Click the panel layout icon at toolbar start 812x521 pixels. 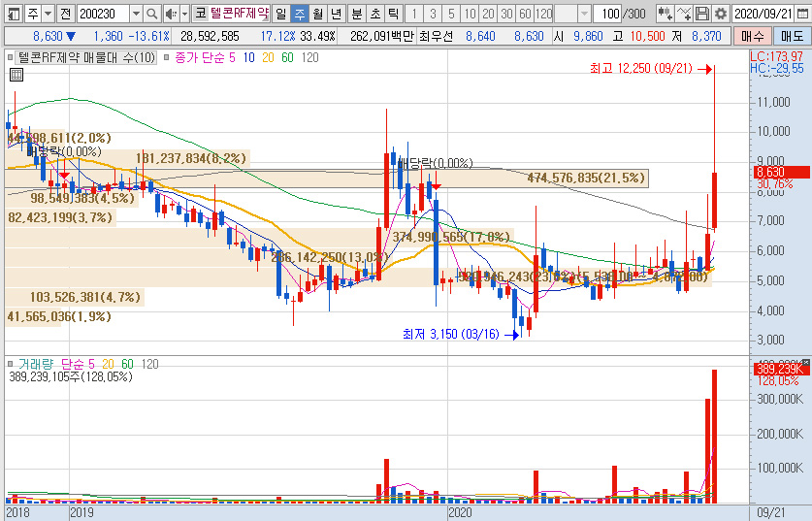click(x=14, y=14)
